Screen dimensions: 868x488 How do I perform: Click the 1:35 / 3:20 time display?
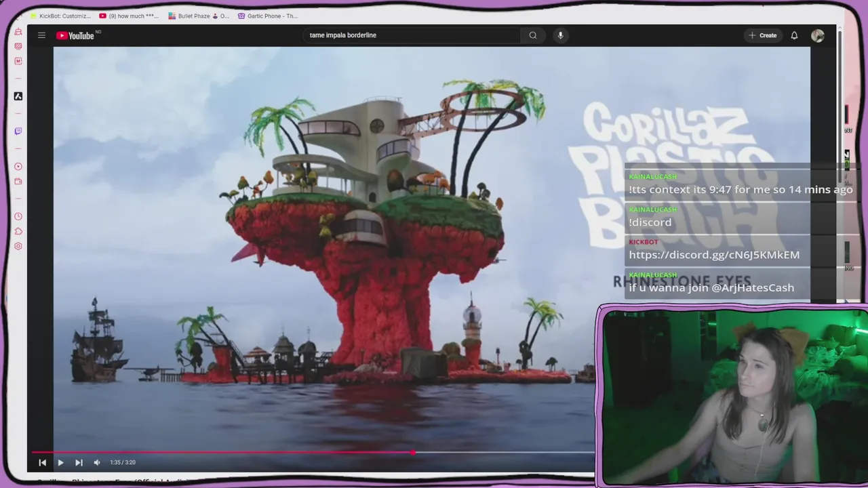(123, 462)
